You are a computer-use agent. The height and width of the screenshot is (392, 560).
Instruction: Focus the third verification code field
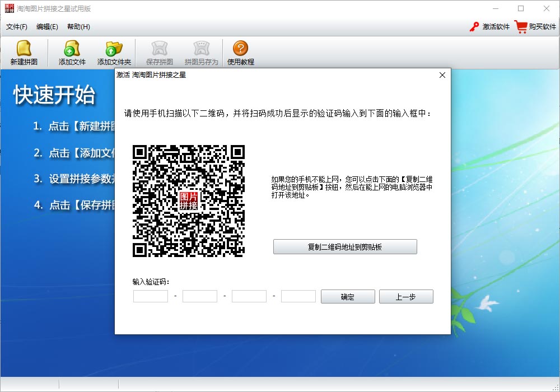tap(249, 296)
